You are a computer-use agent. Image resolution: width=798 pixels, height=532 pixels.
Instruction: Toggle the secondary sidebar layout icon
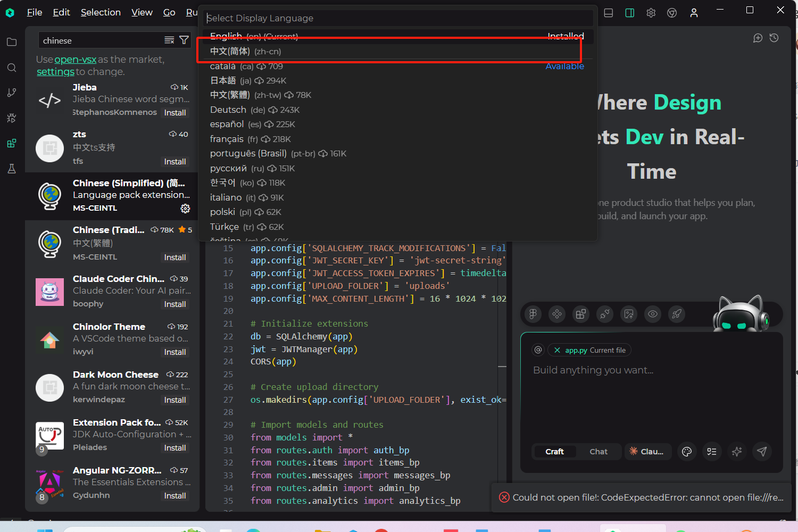[x=629, y=12]
